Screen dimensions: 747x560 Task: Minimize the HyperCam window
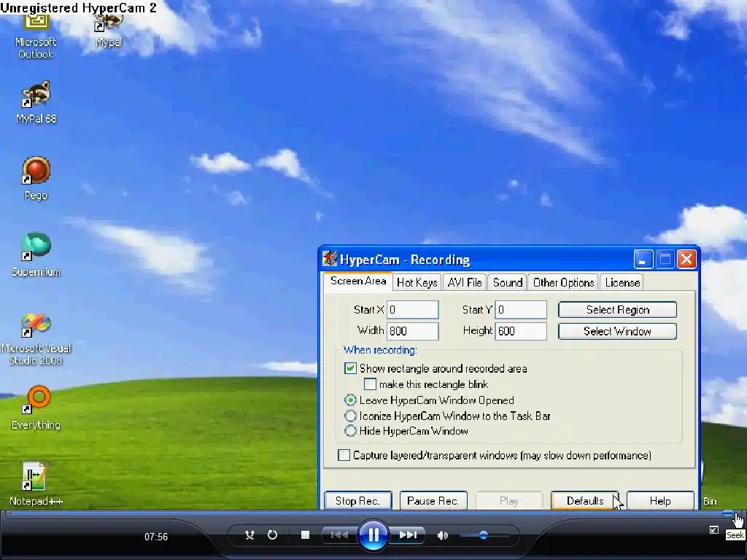[643, 259]
